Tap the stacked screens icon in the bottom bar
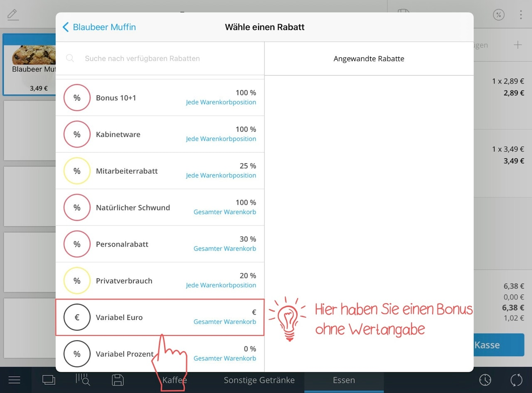532x393 pixels. pos(49,380)
